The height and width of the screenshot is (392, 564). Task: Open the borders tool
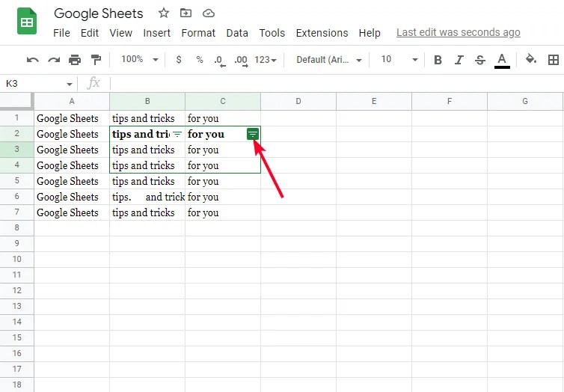[554, 60]
